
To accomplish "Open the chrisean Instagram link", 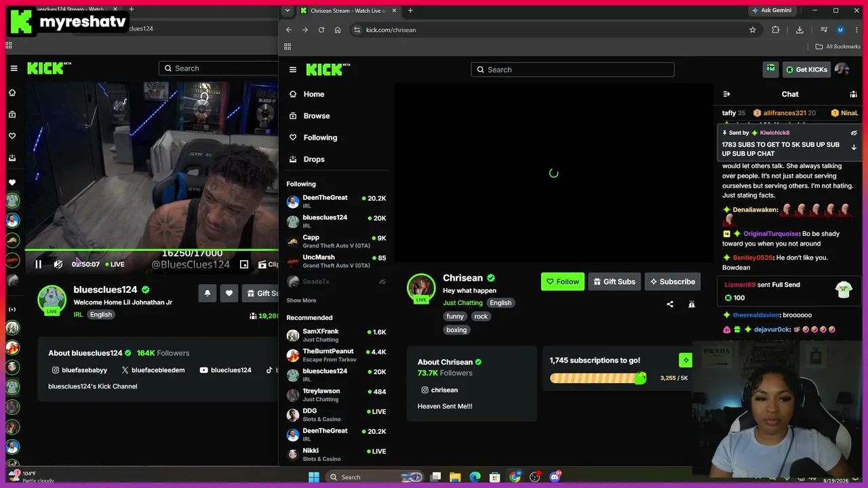I will (439, 390).
